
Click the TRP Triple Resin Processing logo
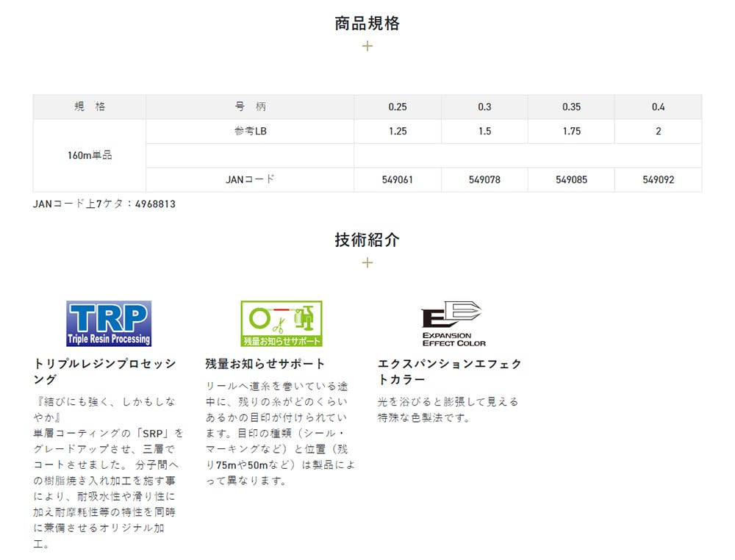click(109, 323)
